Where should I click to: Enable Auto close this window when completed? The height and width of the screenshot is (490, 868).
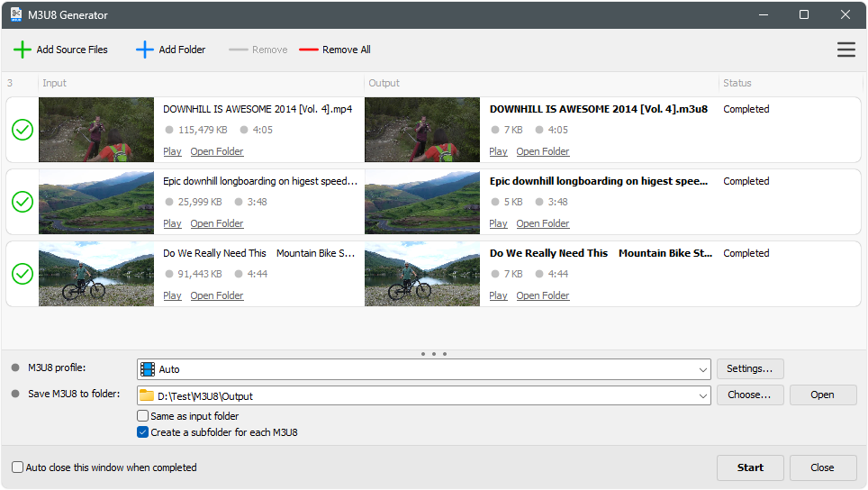pyautogui.click(x=18, y=467)
